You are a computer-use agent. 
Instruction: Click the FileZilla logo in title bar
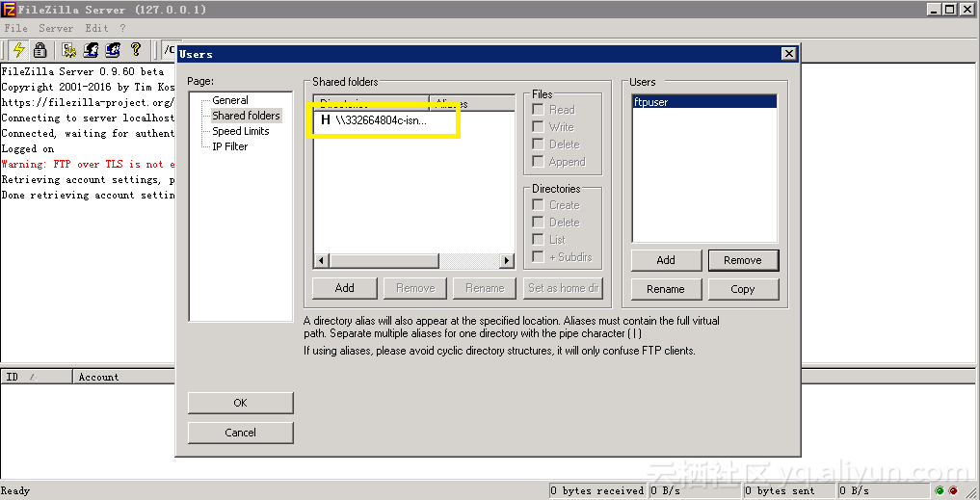tap(8, 10)
